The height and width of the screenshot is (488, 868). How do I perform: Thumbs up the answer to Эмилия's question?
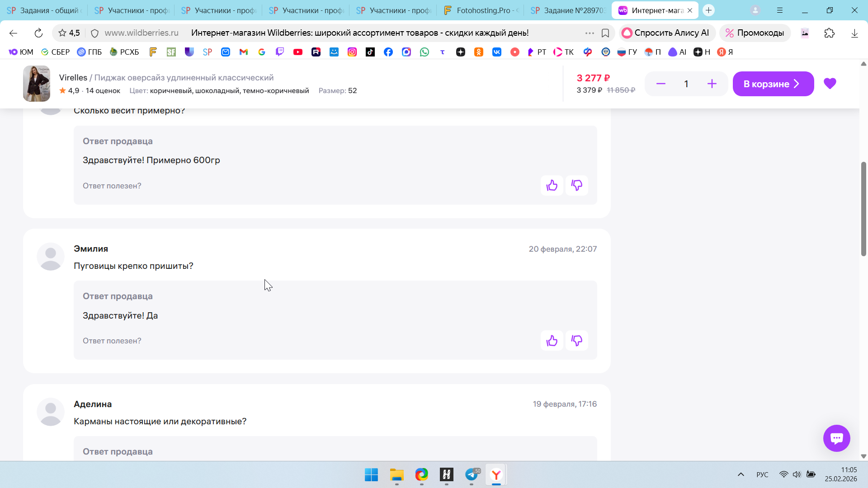click(552, 341)
